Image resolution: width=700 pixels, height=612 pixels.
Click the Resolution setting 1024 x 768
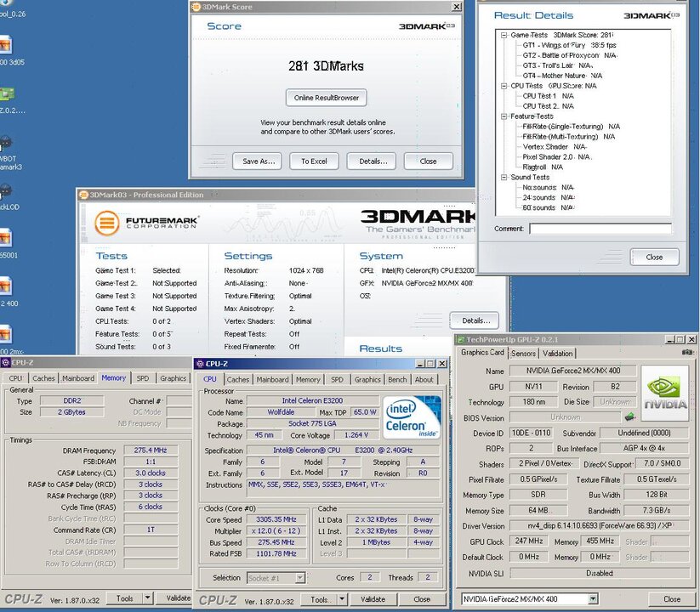point(306,270)
